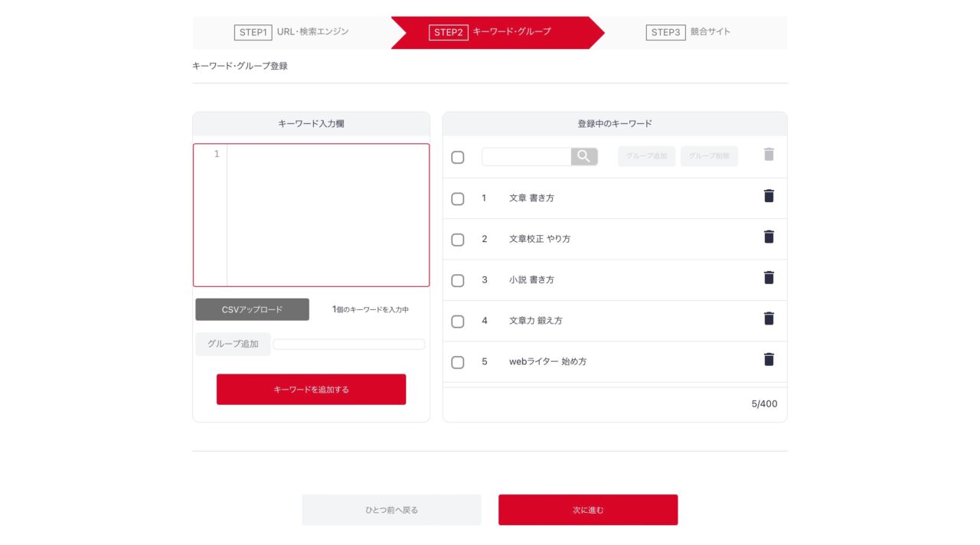980x545 pixels.
Task: Click the CSVアップロード button
Action: click(251, 309)
